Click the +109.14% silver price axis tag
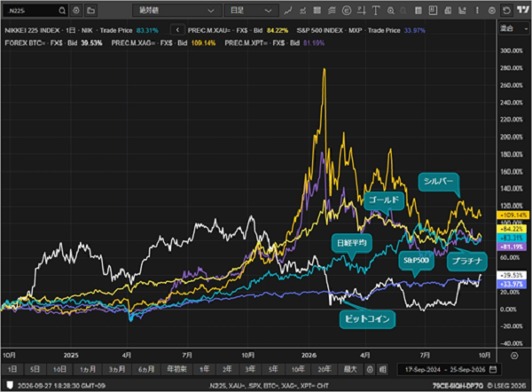 [513, 216]
